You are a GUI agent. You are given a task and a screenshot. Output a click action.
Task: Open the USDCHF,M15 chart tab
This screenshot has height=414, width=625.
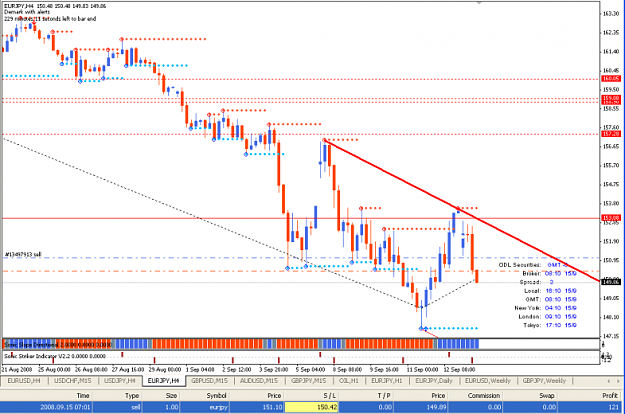tap(73, 381)
